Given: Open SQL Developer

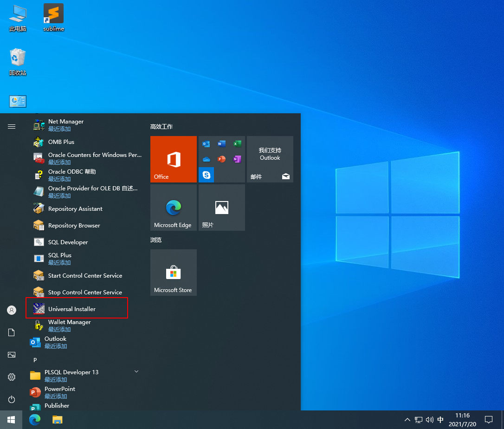Looking at the screenshot, I should pos(85,242).
